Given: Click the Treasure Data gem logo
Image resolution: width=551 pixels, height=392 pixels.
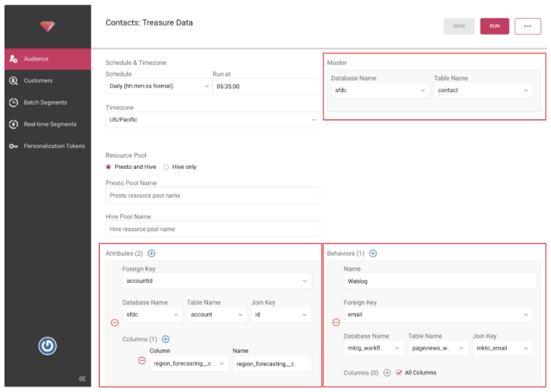Looking at the screenshot, I should (47, 27).
